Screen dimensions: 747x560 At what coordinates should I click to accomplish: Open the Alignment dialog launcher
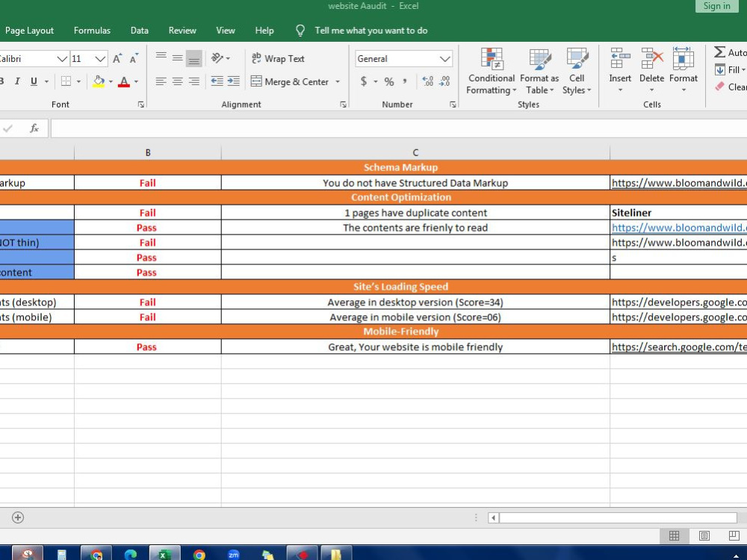click(x=343, y=105)
